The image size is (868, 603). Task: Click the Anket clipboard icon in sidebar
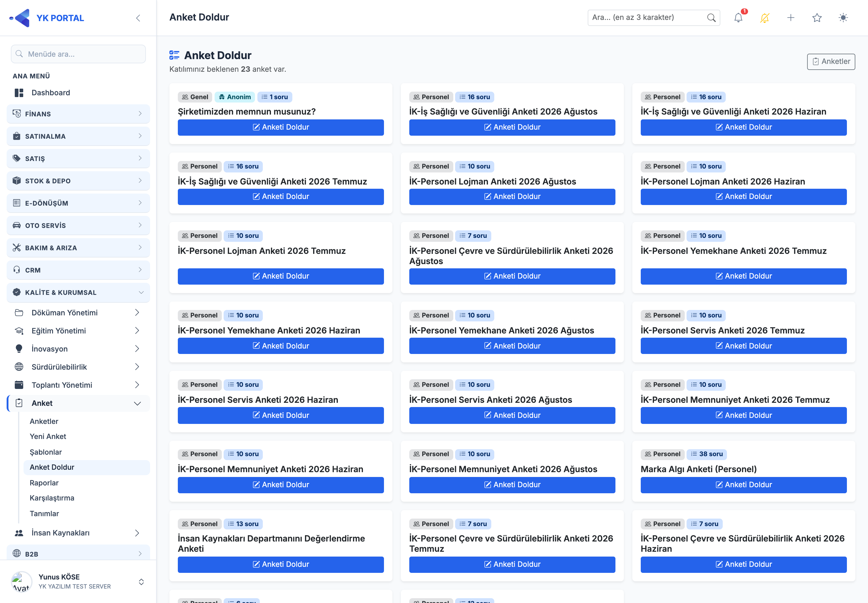pos(19,403)
